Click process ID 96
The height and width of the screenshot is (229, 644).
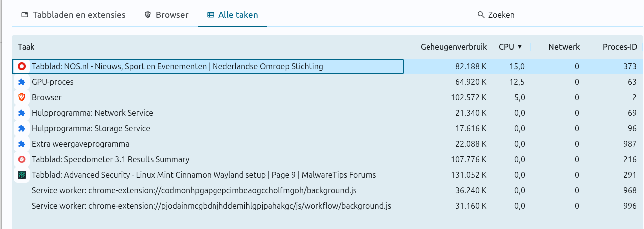pyautogui.click(x=632, y=128)
